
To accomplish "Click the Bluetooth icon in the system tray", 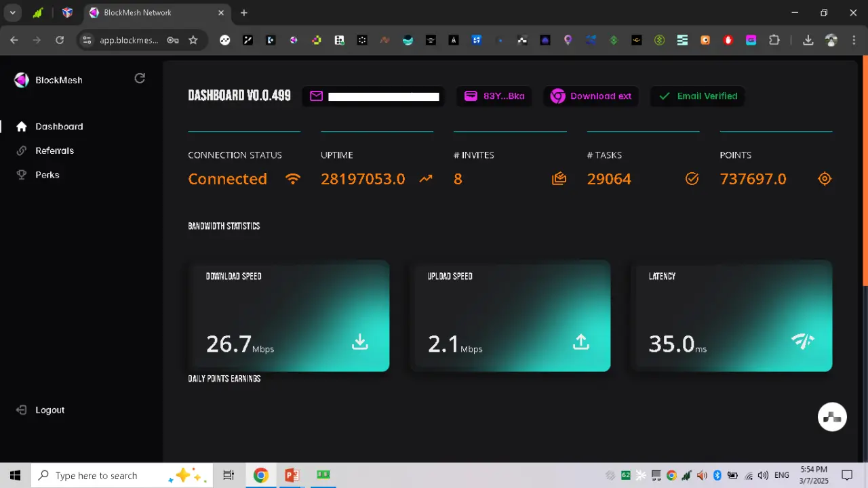I will tap(717, 475).
